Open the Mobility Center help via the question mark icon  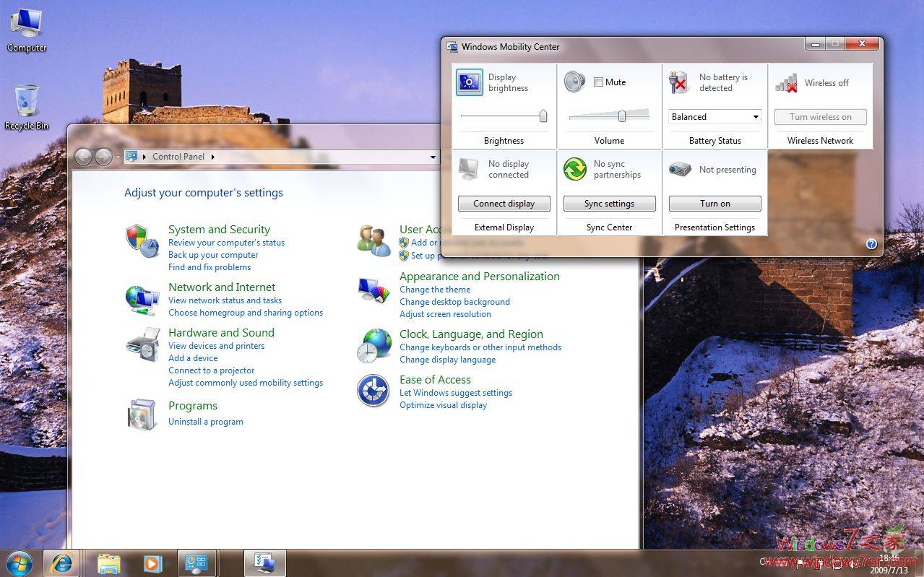[x=871, y=243]
